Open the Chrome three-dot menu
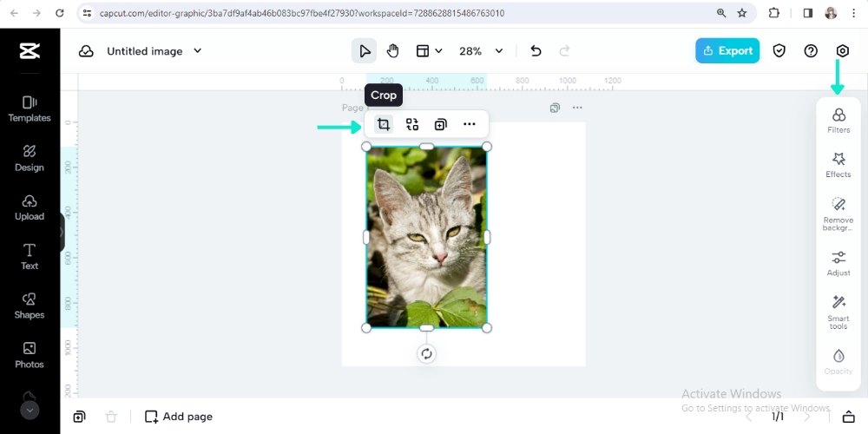 click(853, 13)
